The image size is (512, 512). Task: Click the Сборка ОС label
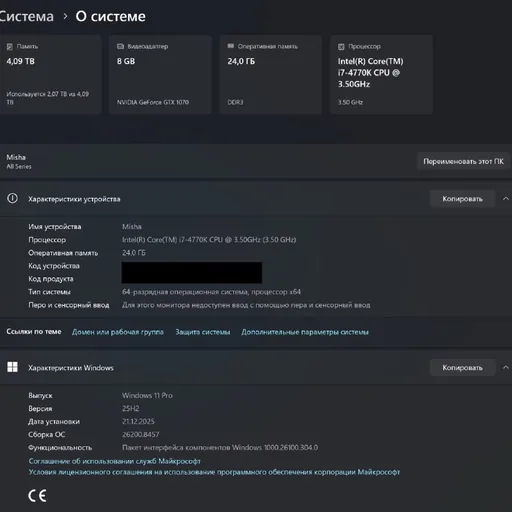click(47, 434)
